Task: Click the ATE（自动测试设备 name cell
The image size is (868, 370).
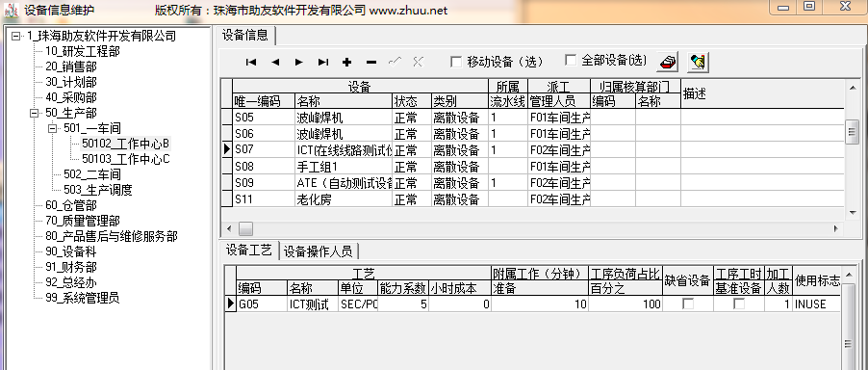Action: coord(344,183)
